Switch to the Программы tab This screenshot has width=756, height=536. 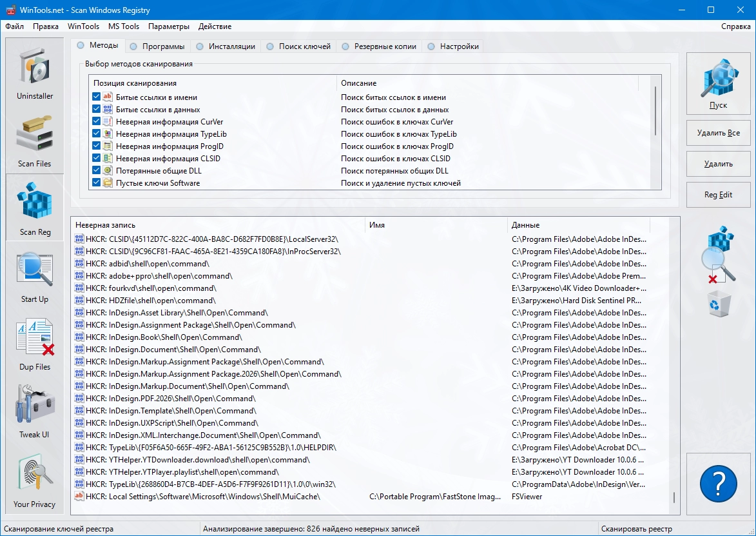[x=158, y=46]
